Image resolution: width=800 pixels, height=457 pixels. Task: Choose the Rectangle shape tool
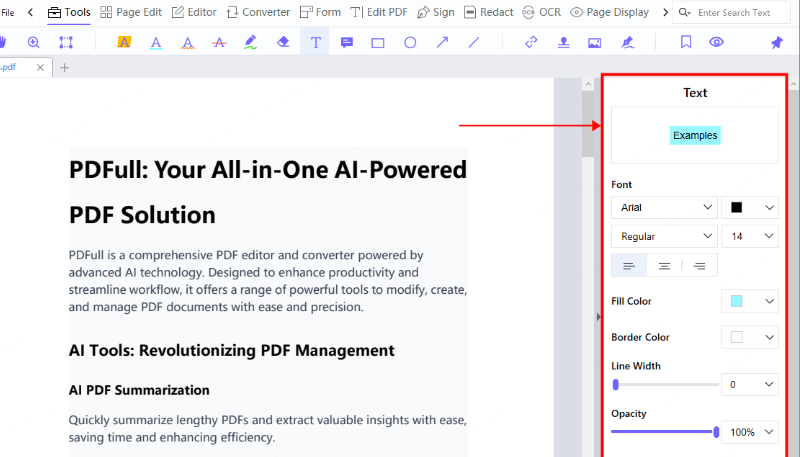(378, 43)
